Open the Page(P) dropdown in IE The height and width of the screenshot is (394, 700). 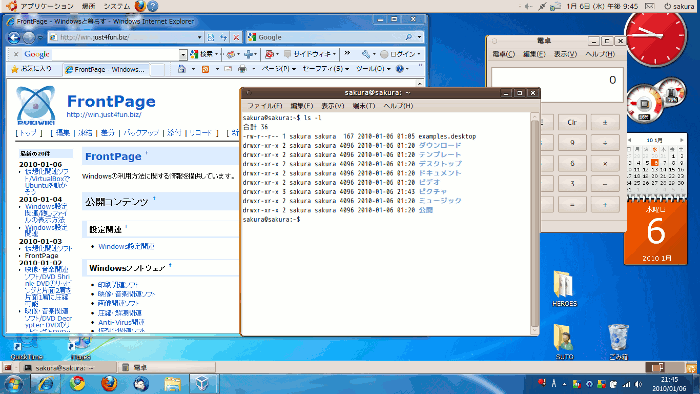click(279, 69)
